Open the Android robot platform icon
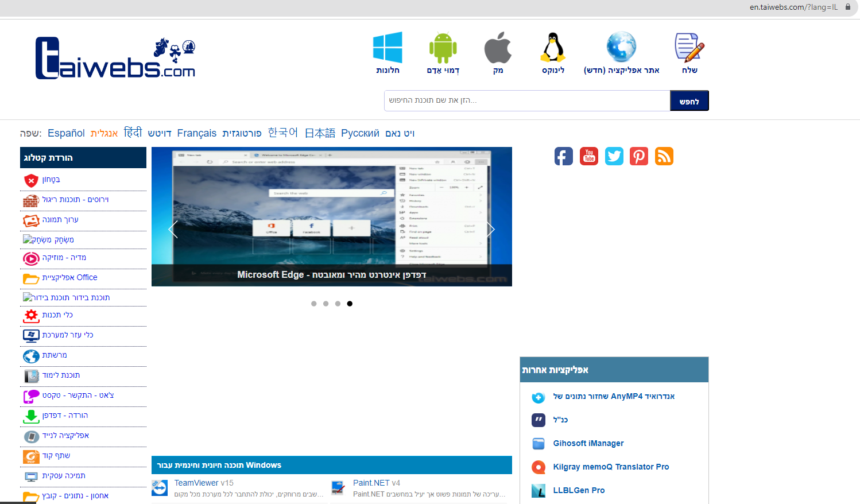This screenshot has width=860, height=504. pos(443,47)
